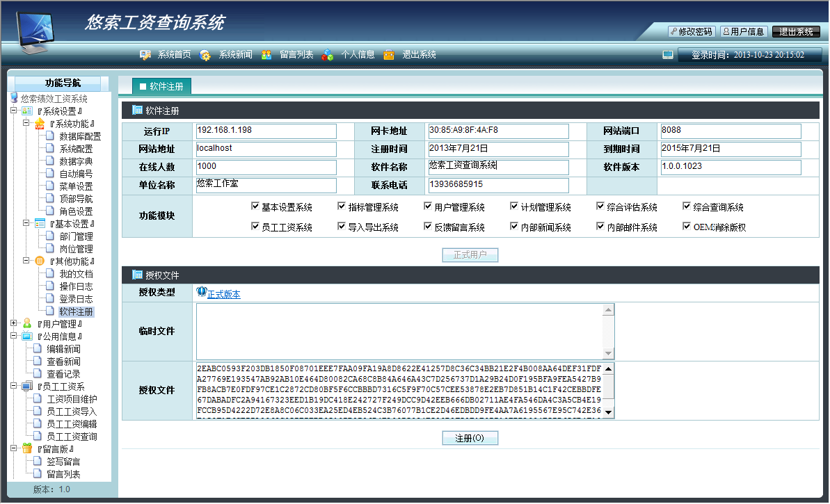Click the 悠索工资查询系统 computer logo
The width and height of the screenshot is (830, 504).
[x=35, y=32]
